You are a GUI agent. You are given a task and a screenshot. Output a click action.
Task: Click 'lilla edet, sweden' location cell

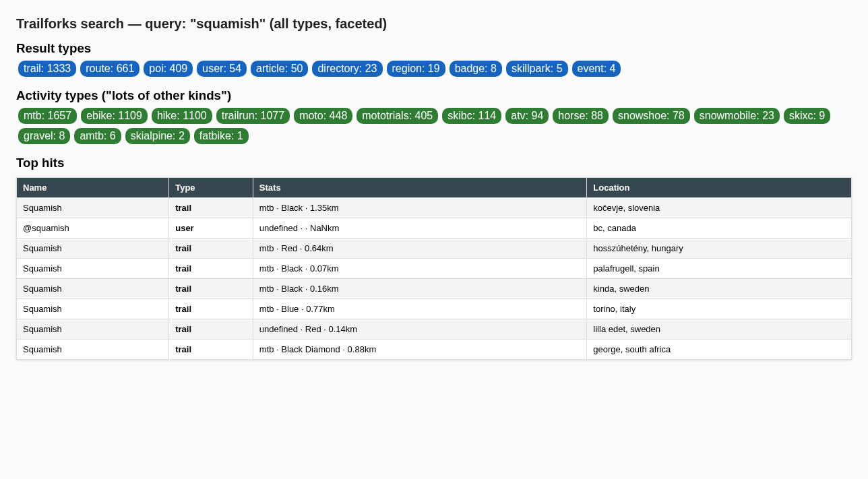tap(719, 329)
